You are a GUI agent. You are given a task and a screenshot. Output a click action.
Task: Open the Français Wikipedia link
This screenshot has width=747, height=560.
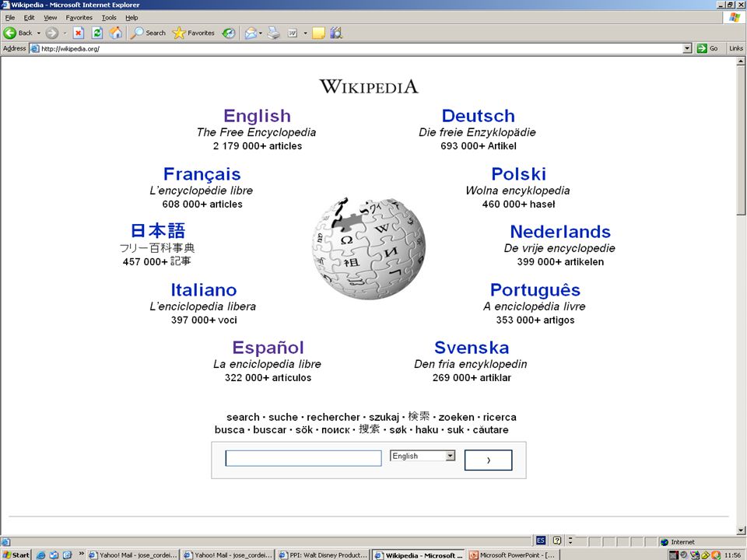202,174
